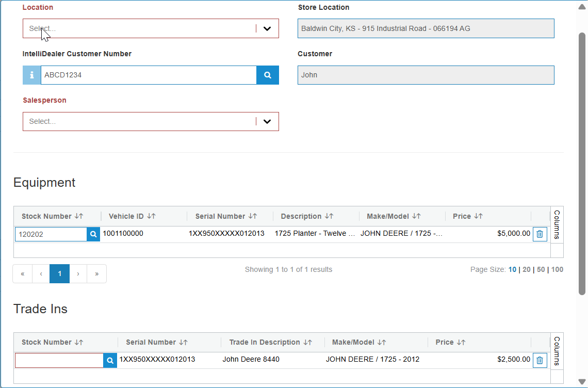Image resolution: width=588 pixels, height=388 pixels.
Task: Delete the 1725 Planter equipment row
Action: coord(540,234)
